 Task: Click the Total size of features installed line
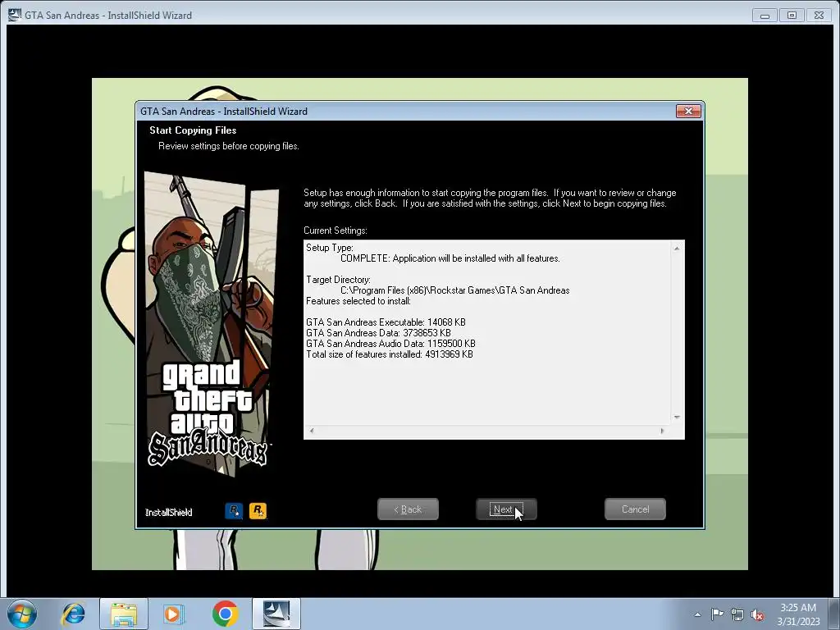390,354
